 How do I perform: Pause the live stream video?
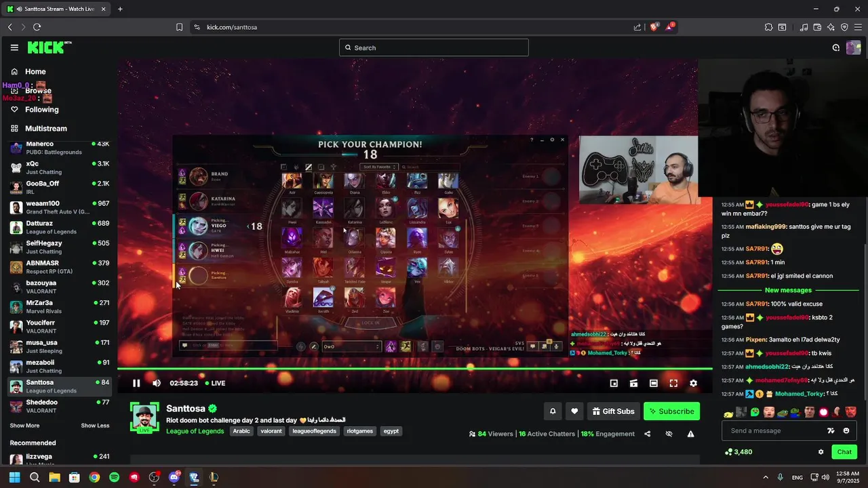click(136, 383)
